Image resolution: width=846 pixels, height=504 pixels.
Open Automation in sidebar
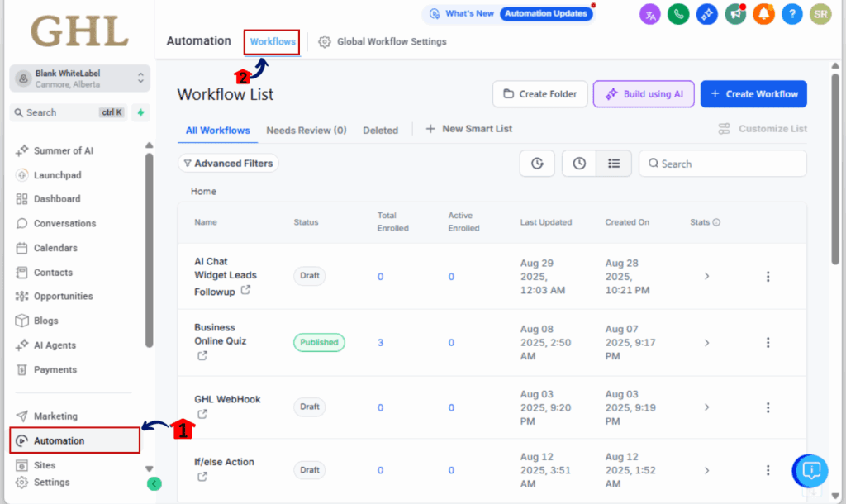75,440
